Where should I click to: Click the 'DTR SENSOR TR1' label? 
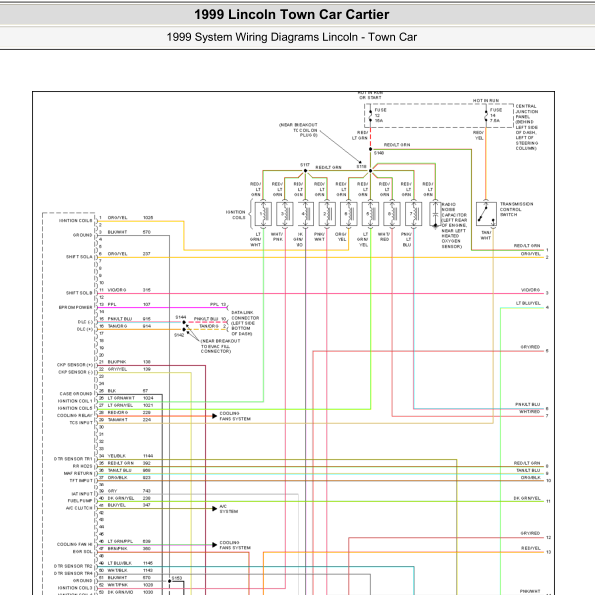73,459
